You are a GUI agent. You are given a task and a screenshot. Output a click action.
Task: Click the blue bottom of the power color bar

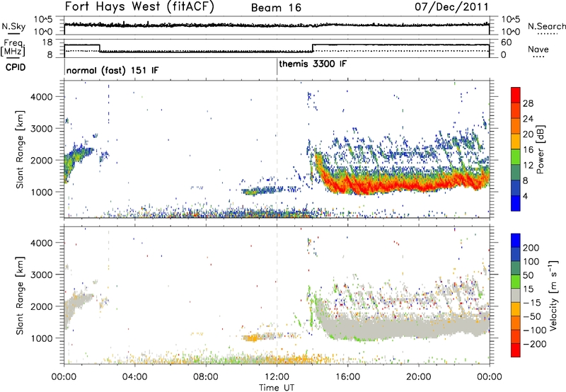(x=516, y=203)
